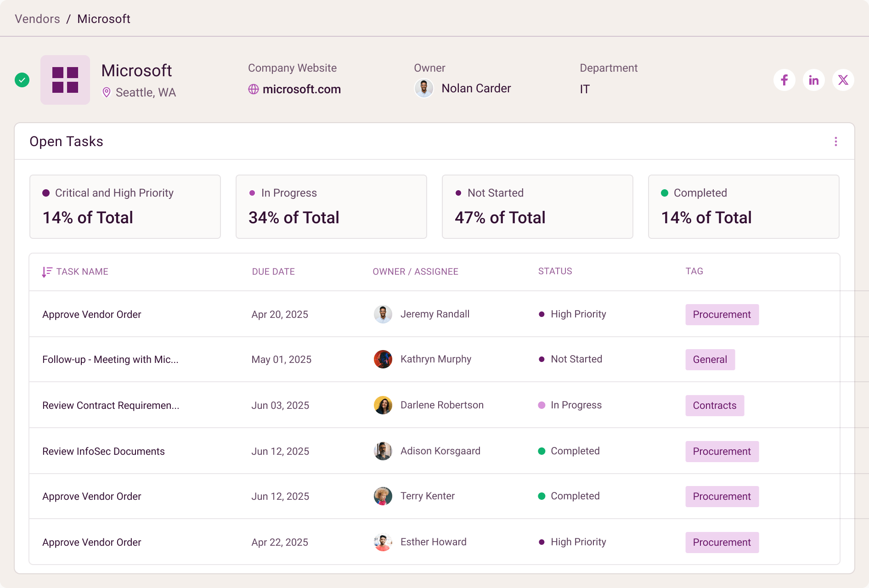Click Esther Howard's avatar
The width and height of the screenshot is (869, 588).
click(x=383, y=542)
